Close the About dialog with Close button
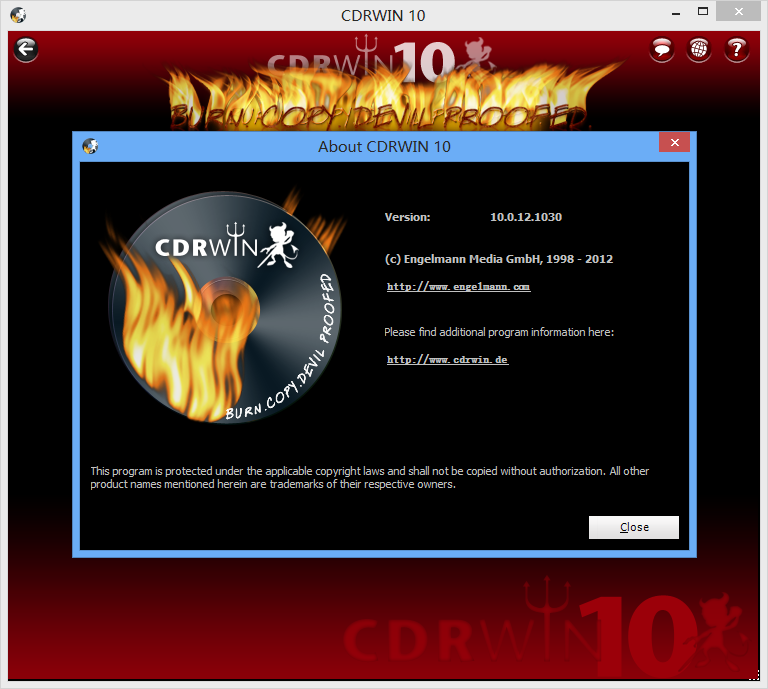768x689 pixels. coord(634,527)
